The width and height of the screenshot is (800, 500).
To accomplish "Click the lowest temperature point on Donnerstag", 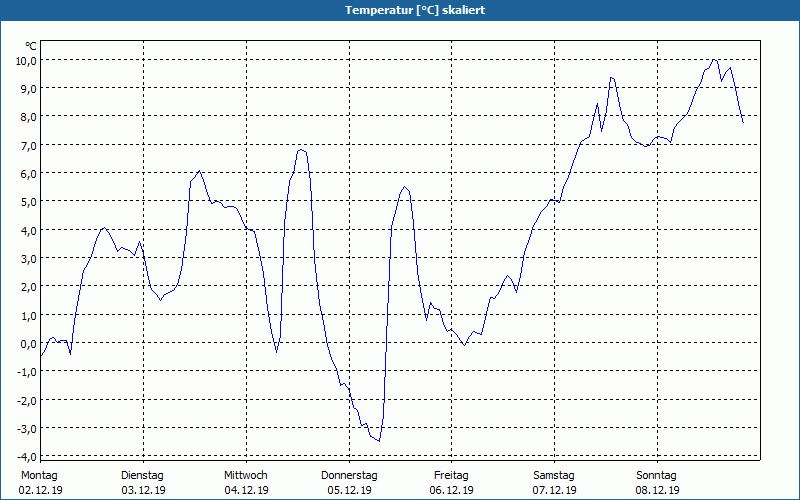I will coord(379,441).
